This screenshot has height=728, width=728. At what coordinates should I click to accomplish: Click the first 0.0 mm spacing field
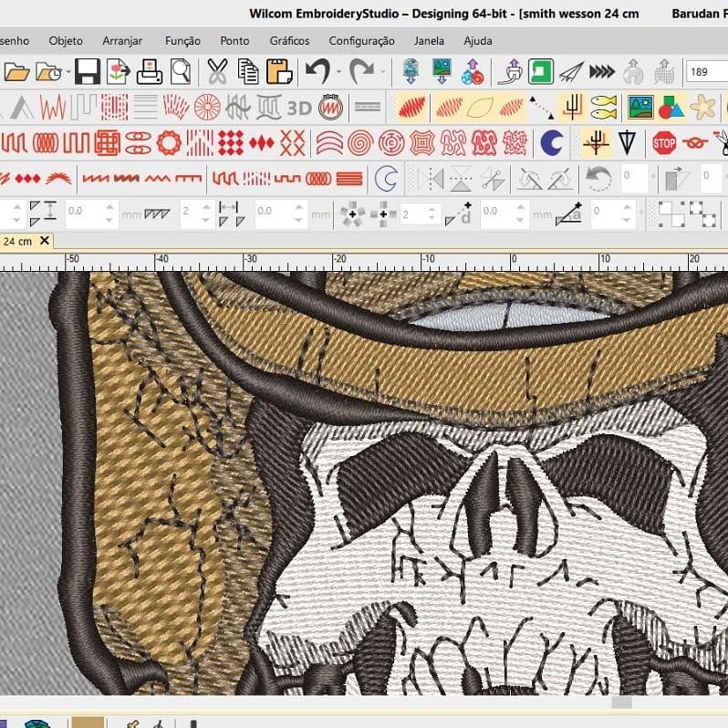click(x=91, y=213)
